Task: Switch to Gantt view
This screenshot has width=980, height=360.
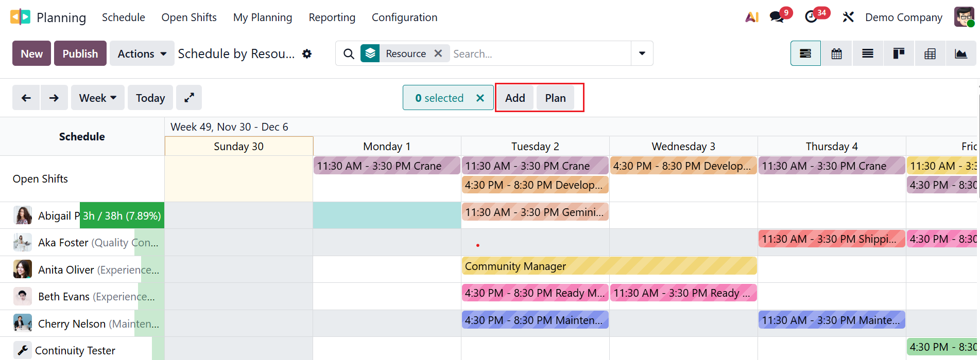Action: click(805, 53)
